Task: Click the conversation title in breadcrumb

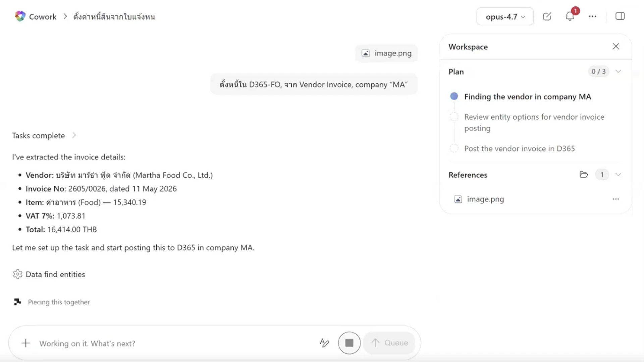Action: [x=114, y=17]
